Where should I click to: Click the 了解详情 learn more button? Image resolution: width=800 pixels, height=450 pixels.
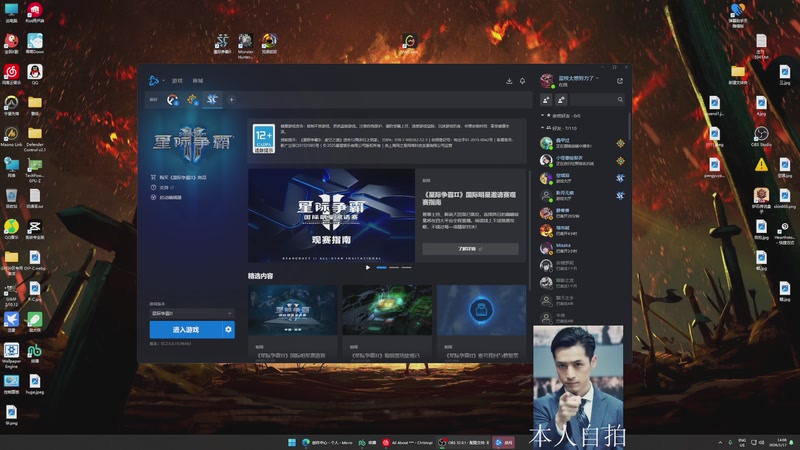point(470,248)
